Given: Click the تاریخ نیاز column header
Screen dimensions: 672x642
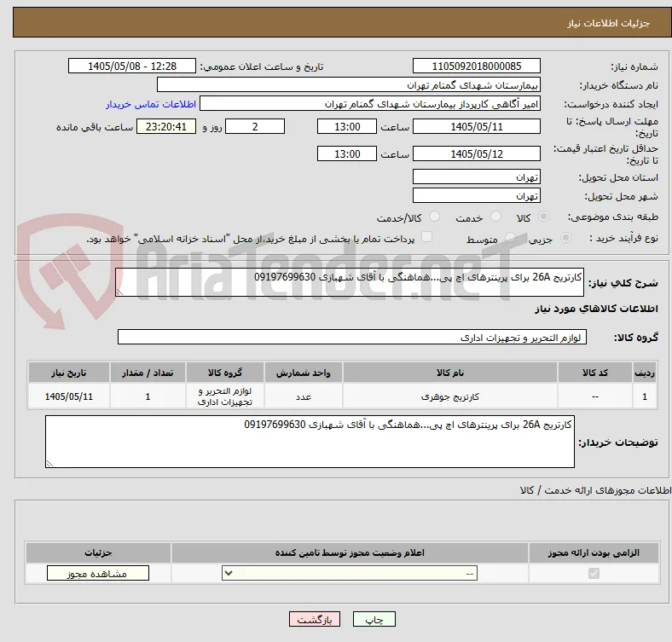Looking at the screenshot, I should point(69,373).
